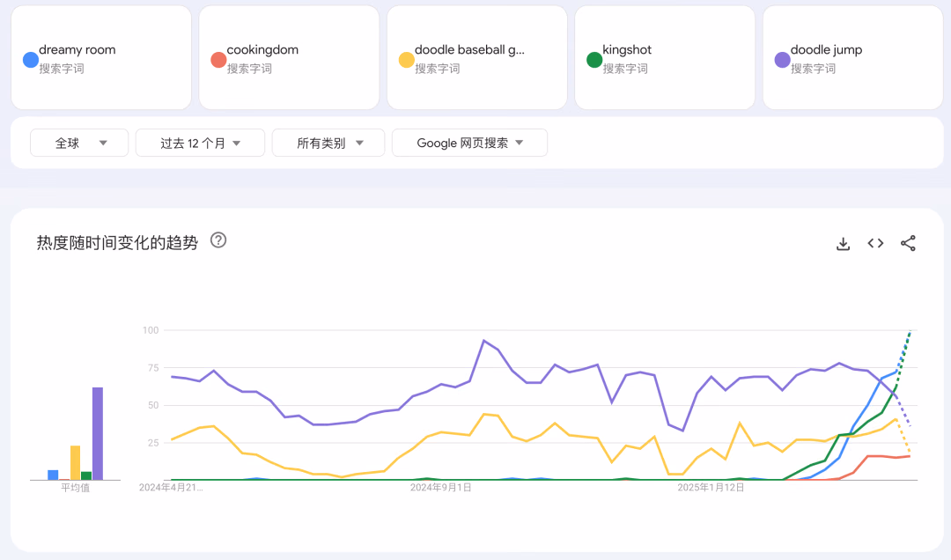Open the 所有类别 category dropdown
This screenshot has width=951, height=560.
(328, 143)
